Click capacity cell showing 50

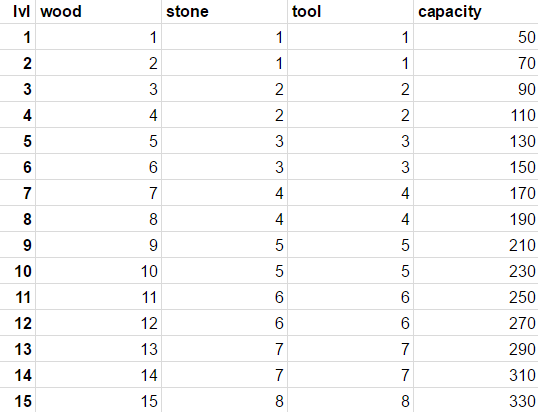tap(476, 37)
